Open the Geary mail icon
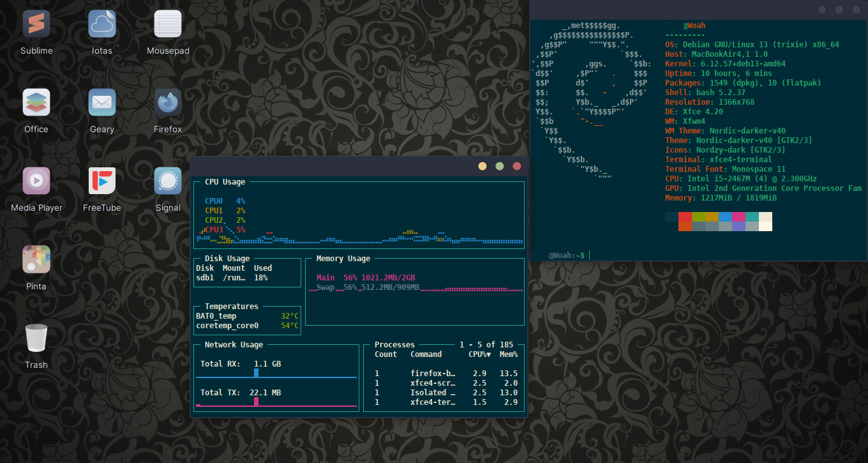The height and width of the screenshot is (463, 868). click(x=102, y=102)
